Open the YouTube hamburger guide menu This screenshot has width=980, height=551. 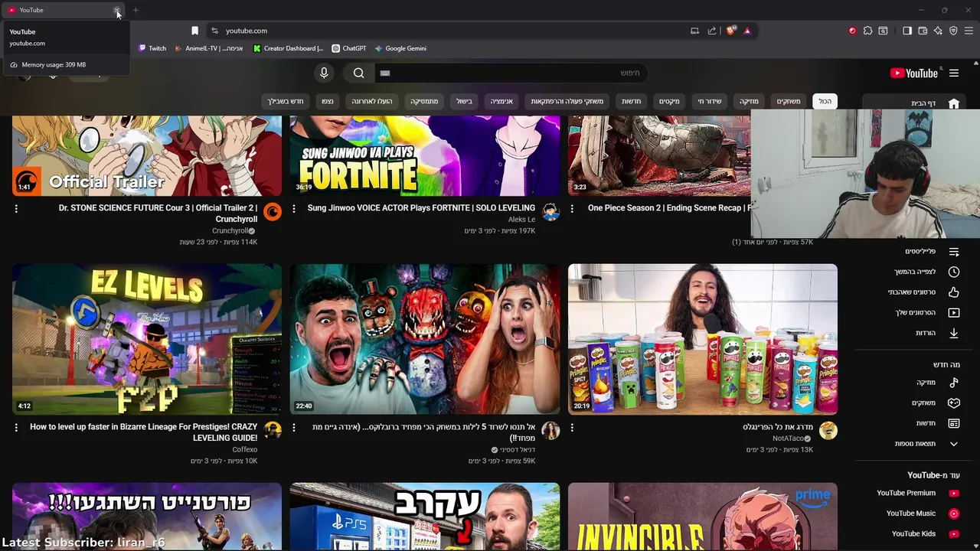(954, 73)
